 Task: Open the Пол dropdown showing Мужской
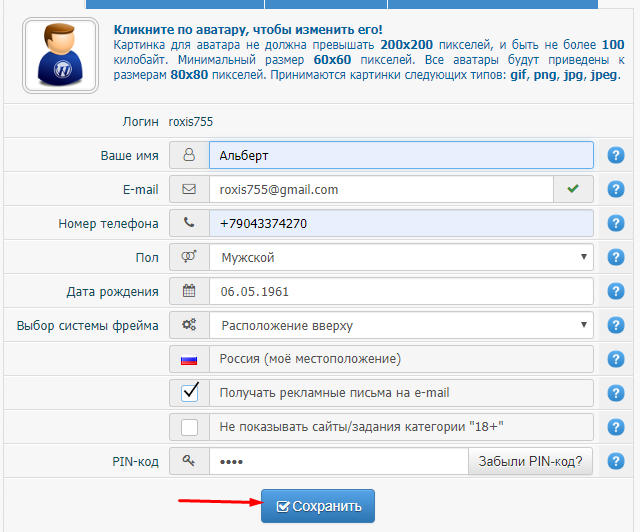pos(401,257)
